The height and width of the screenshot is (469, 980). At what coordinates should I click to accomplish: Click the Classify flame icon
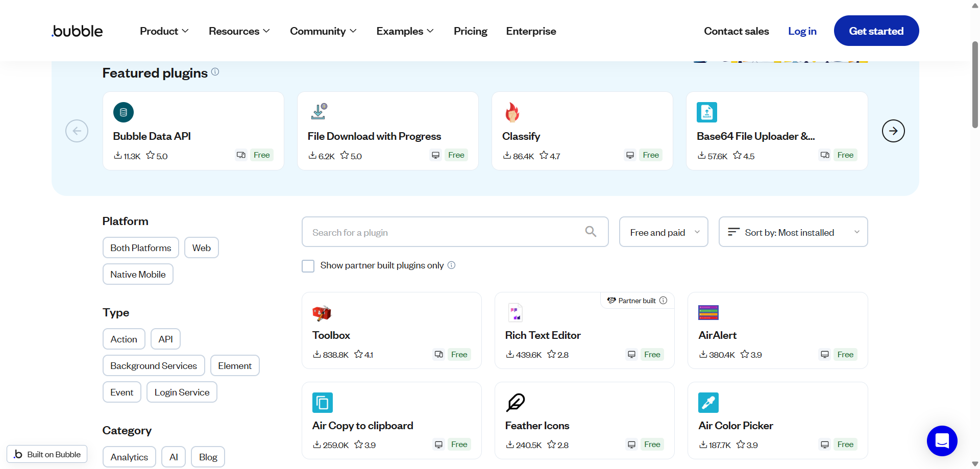(512, 112)
